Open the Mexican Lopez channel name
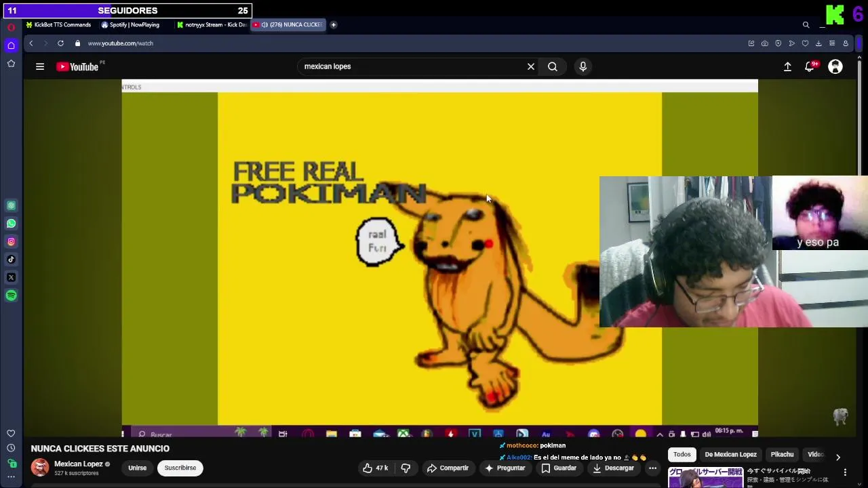Screen dimensions: 868x488 (79, 464)
